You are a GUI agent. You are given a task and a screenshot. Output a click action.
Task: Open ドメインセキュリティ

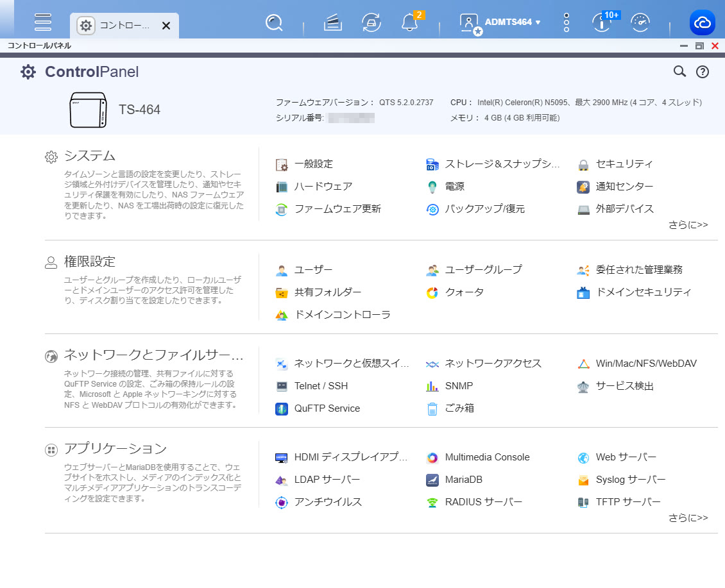point(635,292)
